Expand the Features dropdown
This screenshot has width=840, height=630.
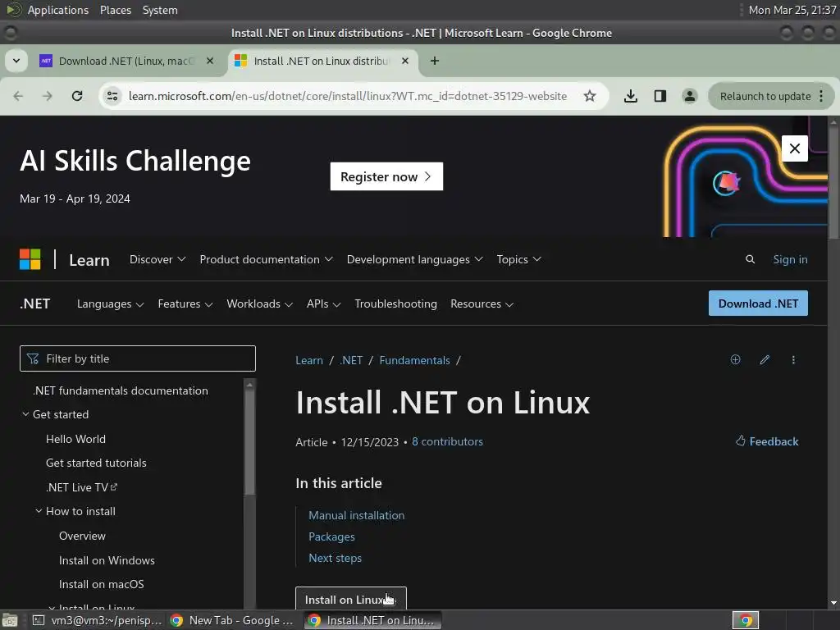185,304
